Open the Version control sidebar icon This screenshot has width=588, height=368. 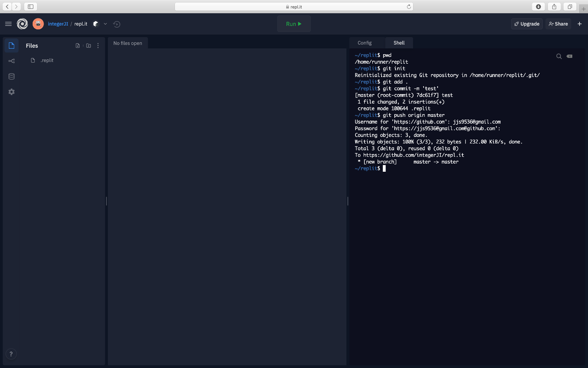(x=12, y=61)
